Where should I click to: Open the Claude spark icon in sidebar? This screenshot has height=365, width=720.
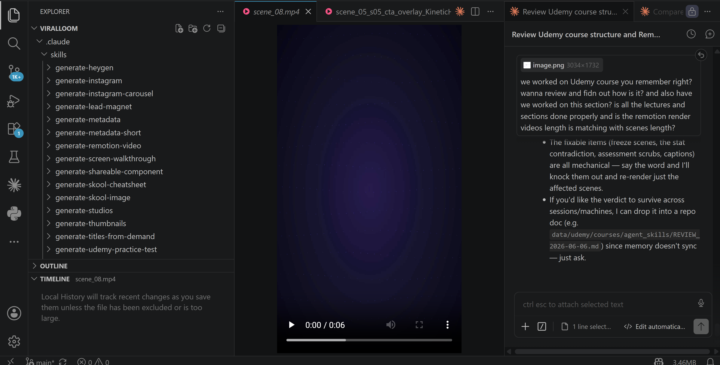(14, 185)
